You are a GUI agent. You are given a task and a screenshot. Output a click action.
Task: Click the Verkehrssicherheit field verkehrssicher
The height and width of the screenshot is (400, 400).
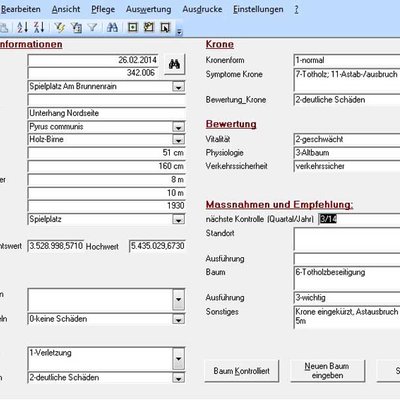[x=347, y=166]
